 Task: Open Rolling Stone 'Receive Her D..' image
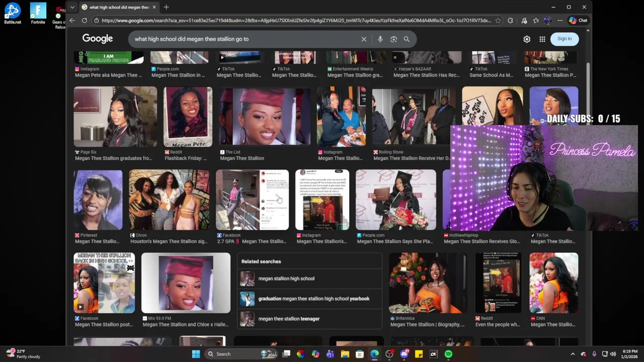click(x=414, y=117)
